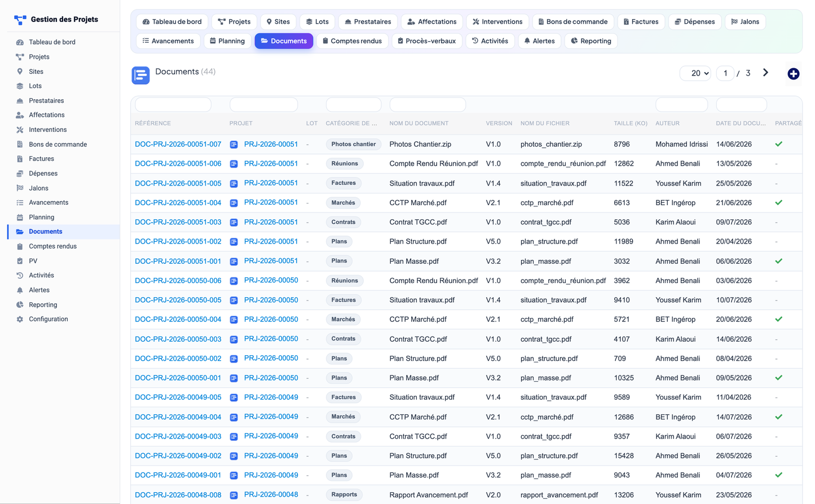Image resolution: width=815 pixels, height=504 pixels.
Task: Go to Sites in the sidebar
Action: 36,72
